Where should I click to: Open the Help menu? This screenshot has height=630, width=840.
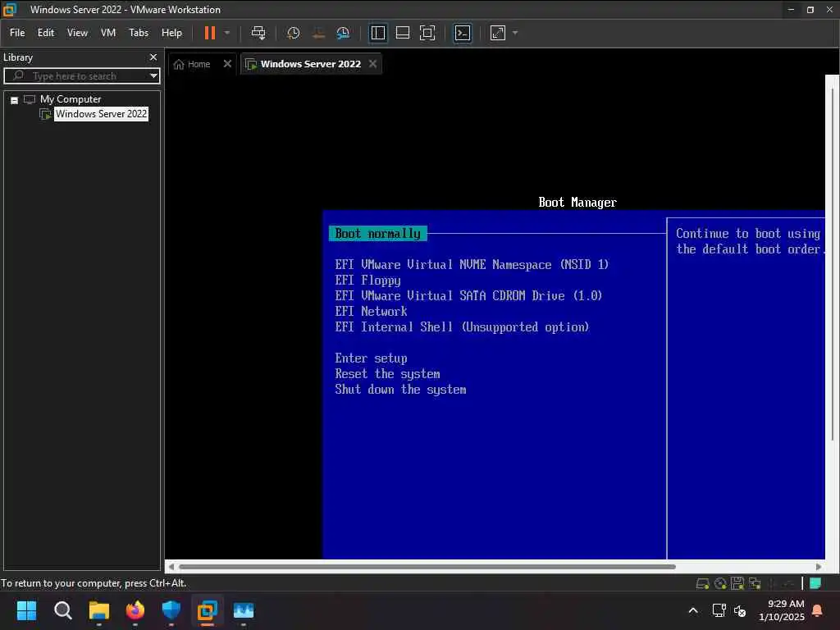coord(171,33)
